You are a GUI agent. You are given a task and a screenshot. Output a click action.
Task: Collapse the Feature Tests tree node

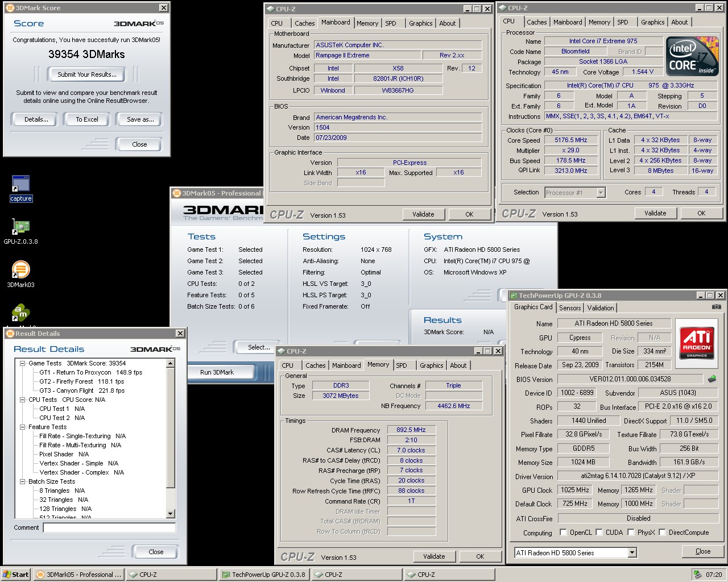click(22, 427)
